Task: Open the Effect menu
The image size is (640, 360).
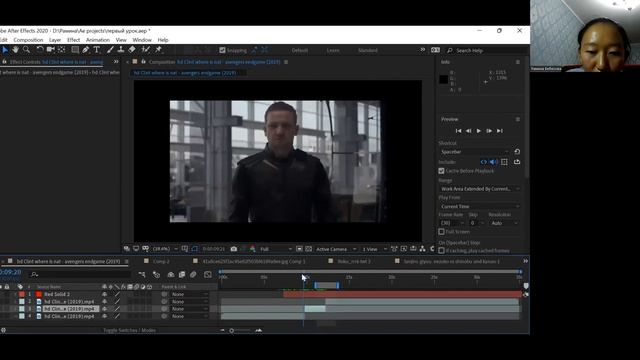Action: tap(73, 40)
